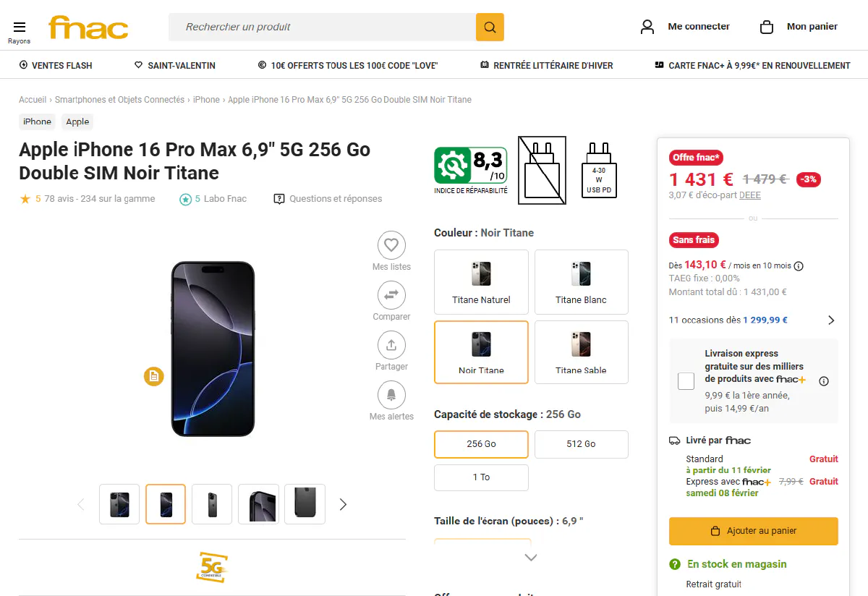
Task: Select the Titane Sable color swatch
Action: (581, 352)
